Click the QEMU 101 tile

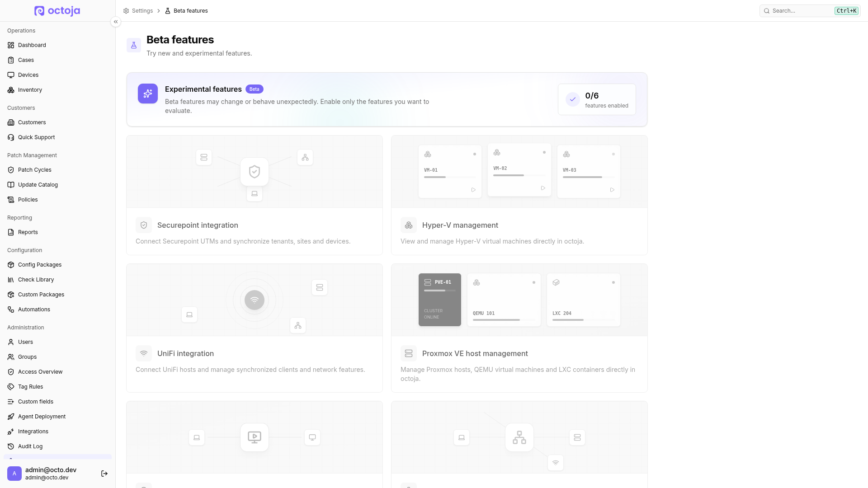point(504,300)
